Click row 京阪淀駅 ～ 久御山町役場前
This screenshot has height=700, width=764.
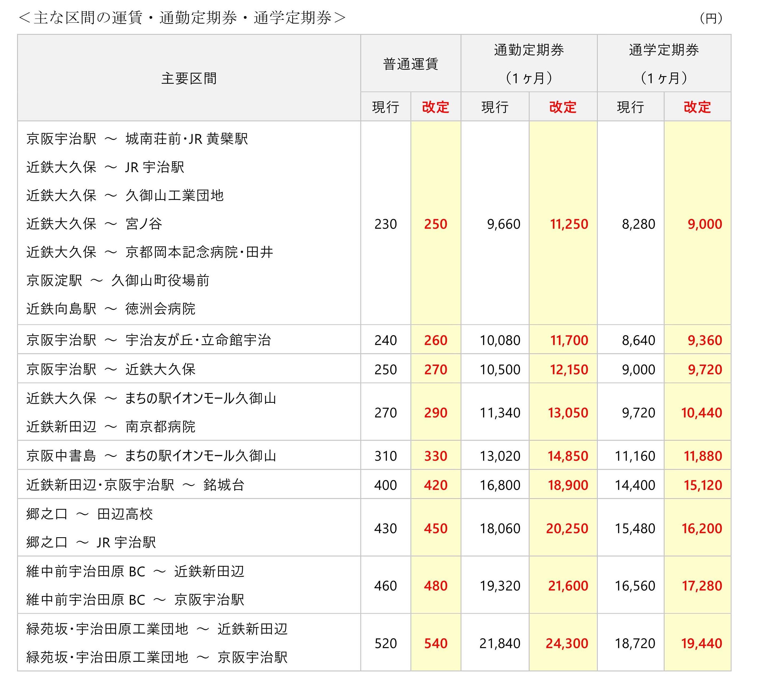pyautogui.click(x=118, y=280)
